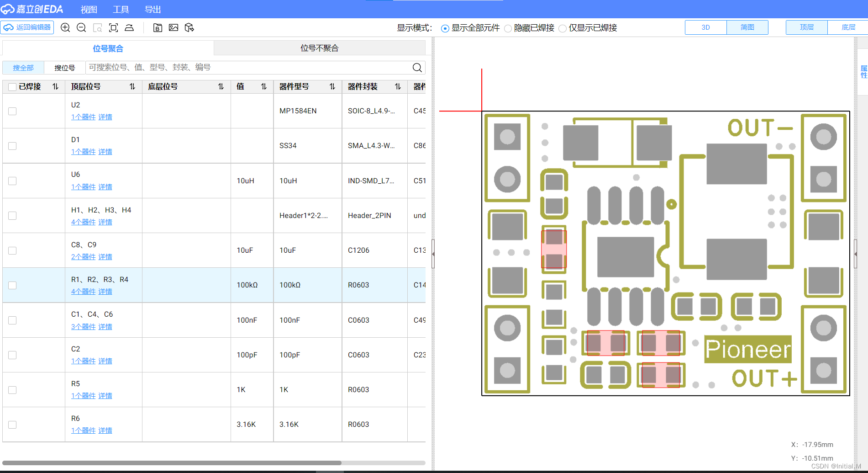Enable the 隐藏已焊接 display mode
Viewport: 868px width, 473px height.
(x=508, y=28)
